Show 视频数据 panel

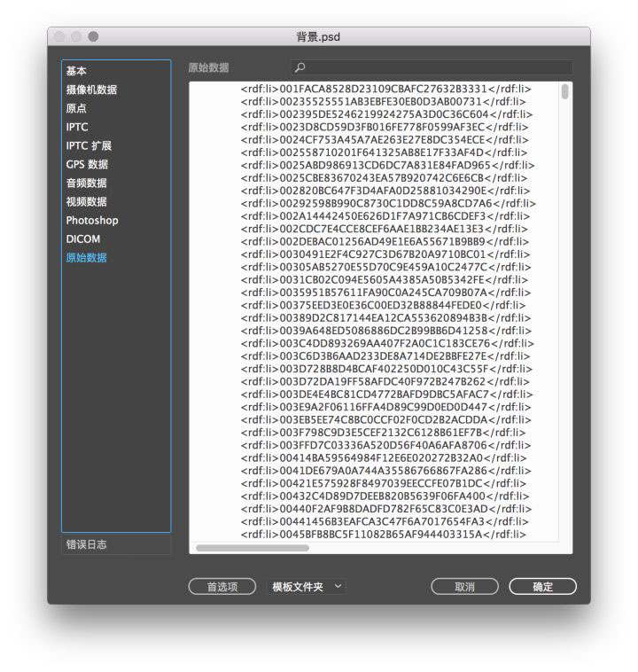pos(86,201)
